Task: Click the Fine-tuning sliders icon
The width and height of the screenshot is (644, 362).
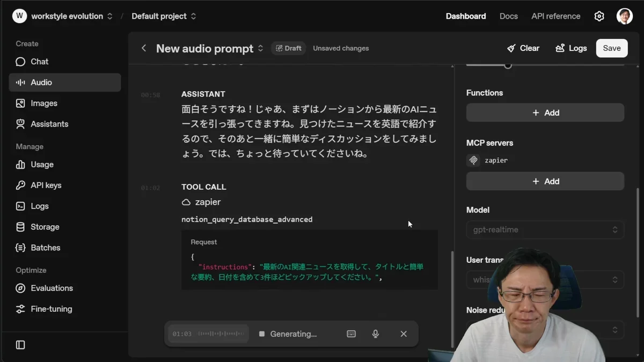Action: [20, 309]
